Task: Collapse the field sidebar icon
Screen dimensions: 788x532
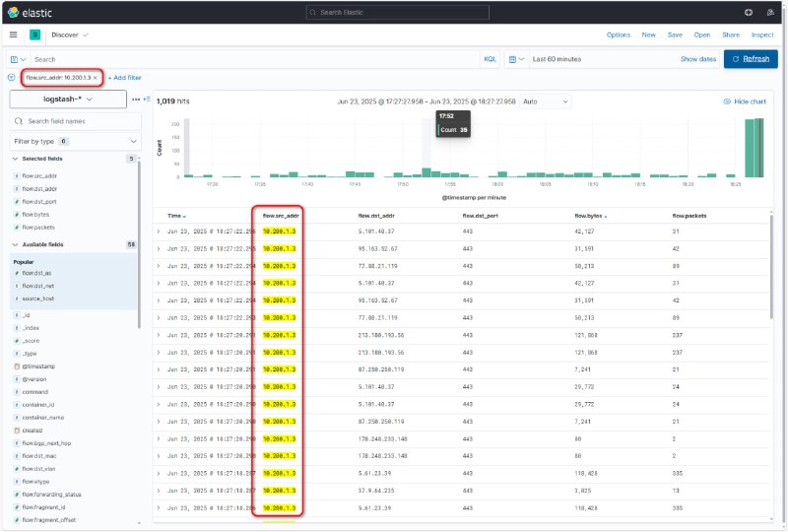Action: (x=147, y=100)
